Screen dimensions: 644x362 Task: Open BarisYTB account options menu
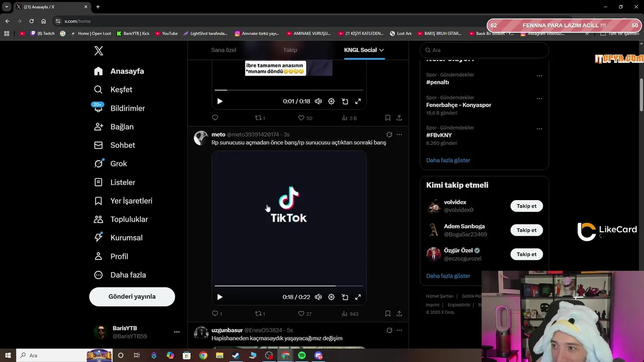[177, 332]
